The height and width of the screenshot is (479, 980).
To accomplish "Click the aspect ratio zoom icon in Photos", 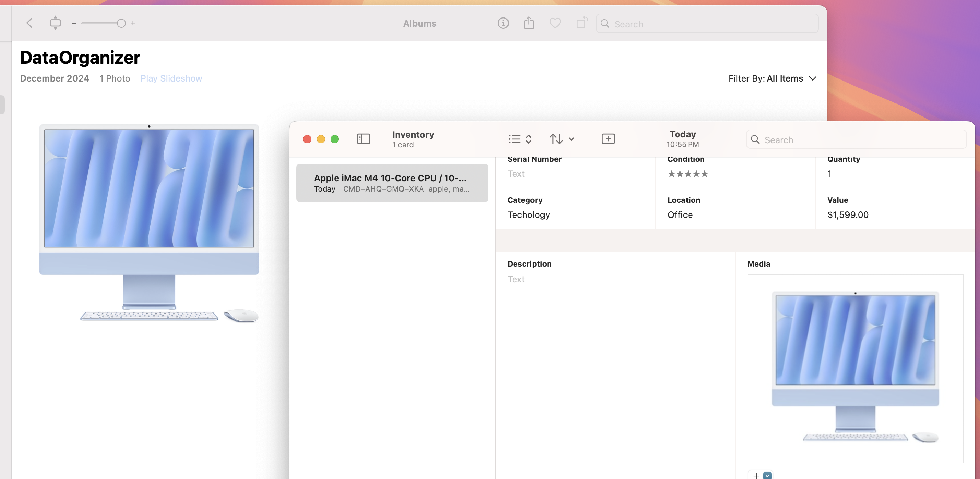I will [x=55, y=23].
